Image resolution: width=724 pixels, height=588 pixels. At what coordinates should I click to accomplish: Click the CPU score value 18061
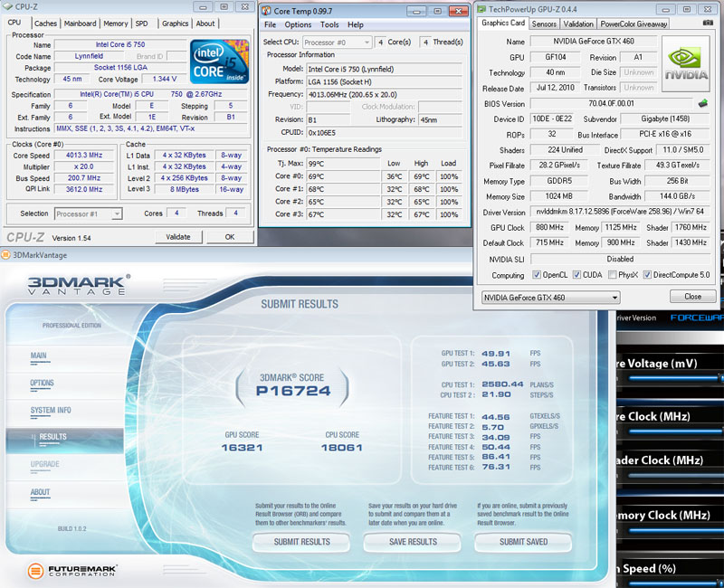pyautogui.click(x=342, y=448)
